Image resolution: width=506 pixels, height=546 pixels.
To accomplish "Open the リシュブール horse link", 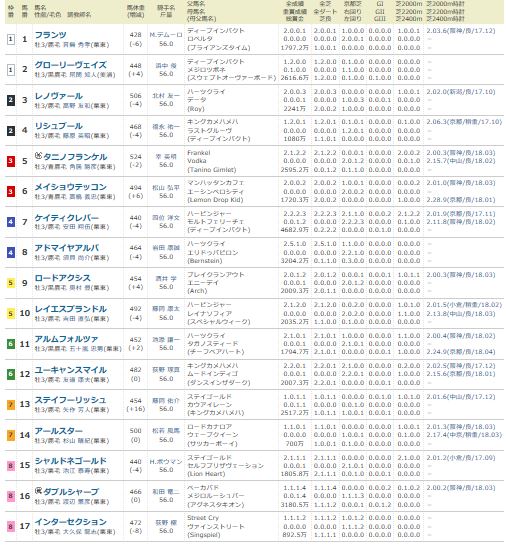I will [59, 126].
